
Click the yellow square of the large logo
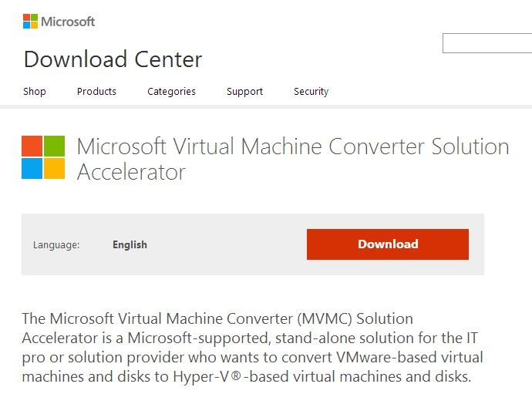point(54,169)
